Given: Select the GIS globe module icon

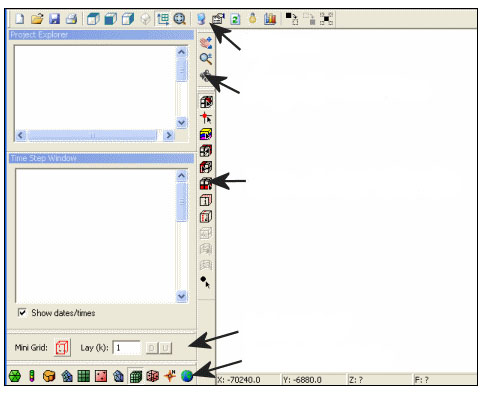Looking at the screenshot, I should pos(187,376).
